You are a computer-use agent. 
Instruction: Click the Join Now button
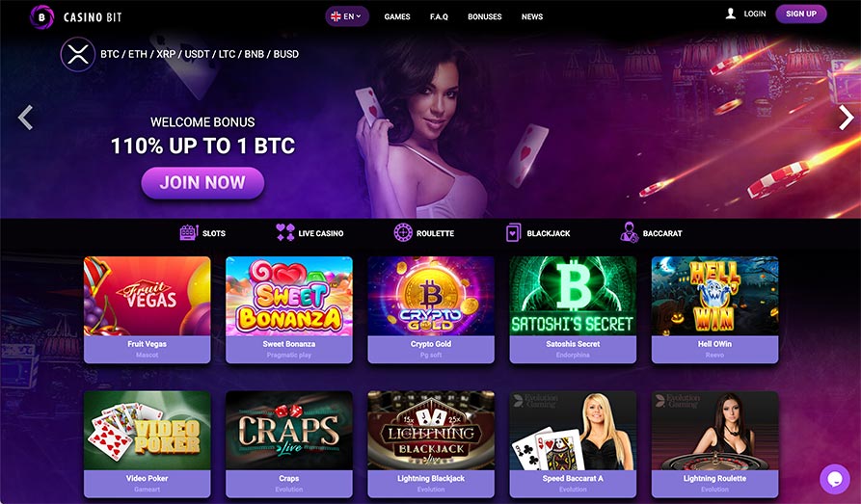coord(202,183)
